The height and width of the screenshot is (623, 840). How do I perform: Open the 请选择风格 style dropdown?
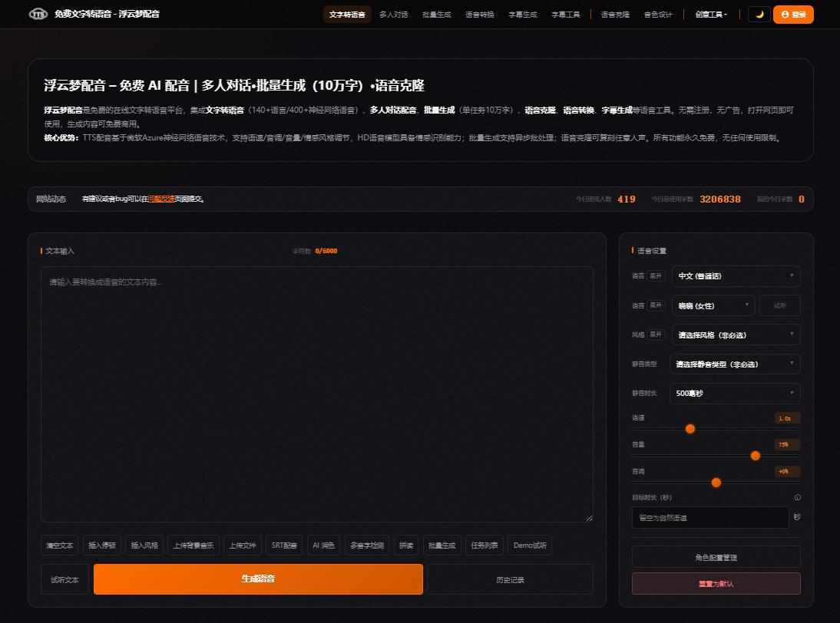click(x=736, y=335)
